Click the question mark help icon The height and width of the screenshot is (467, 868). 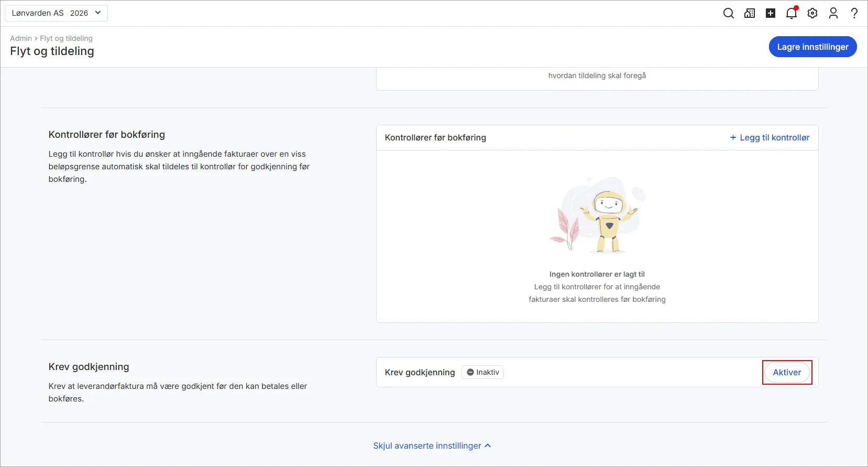point(854,13)
